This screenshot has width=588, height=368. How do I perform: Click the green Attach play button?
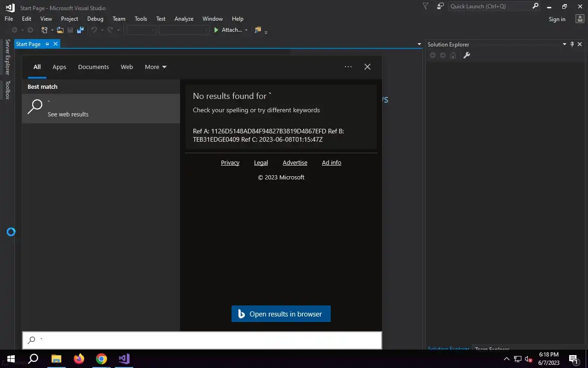coord(216,30)
